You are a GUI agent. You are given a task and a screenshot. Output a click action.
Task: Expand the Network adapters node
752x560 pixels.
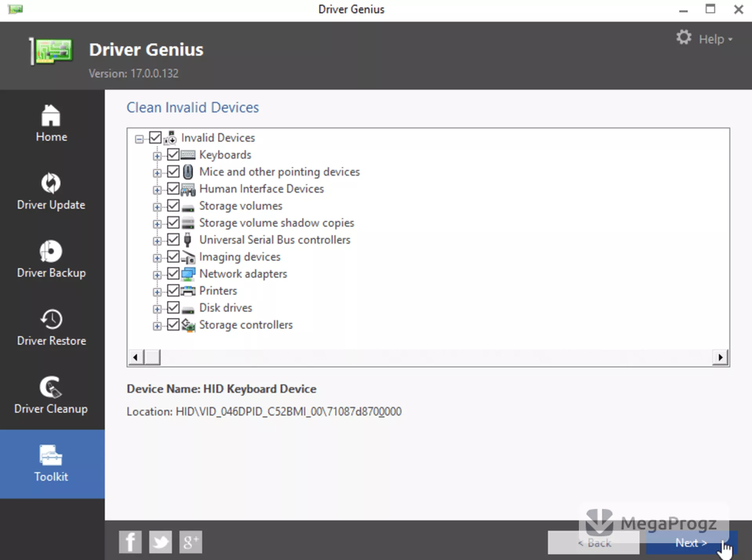click(x=157, y=275)
